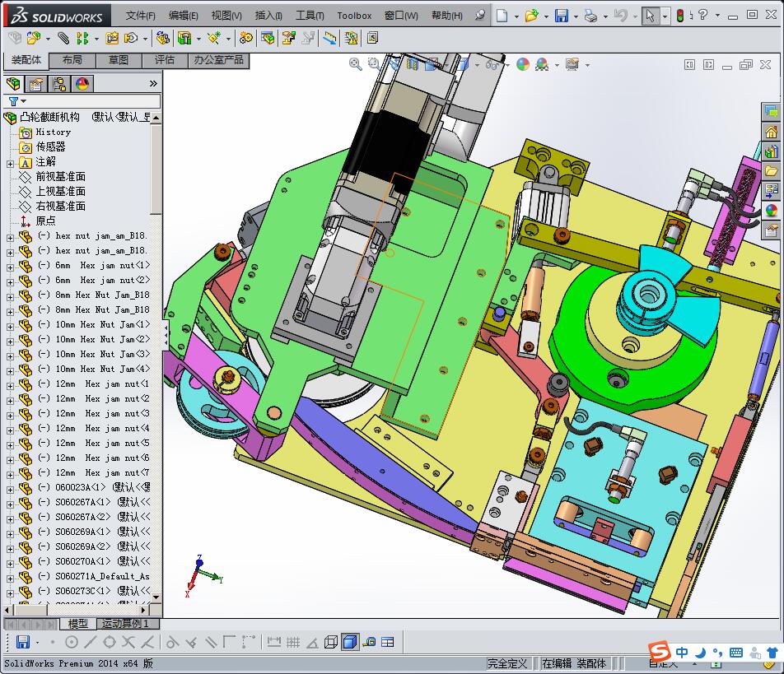Switch to the 草图 tab
Screen dimensions: 784x674
point(119,60)
